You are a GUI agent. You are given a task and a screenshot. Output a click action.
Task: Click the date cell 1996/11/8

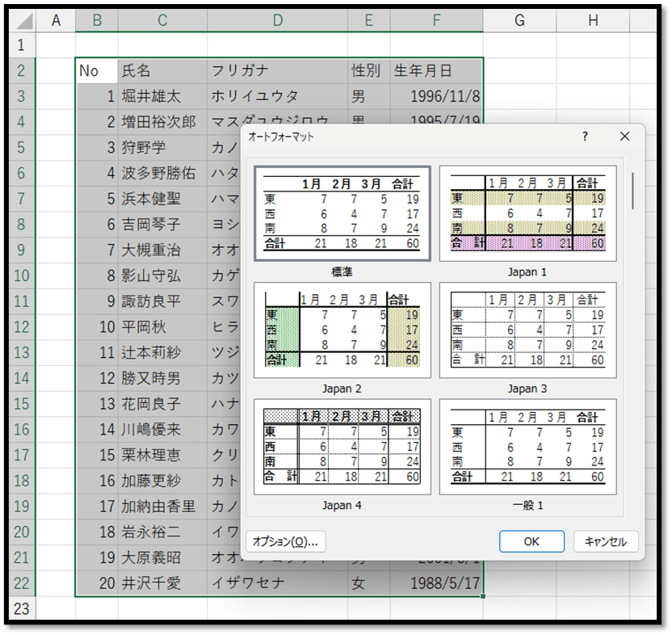(436, 96)
